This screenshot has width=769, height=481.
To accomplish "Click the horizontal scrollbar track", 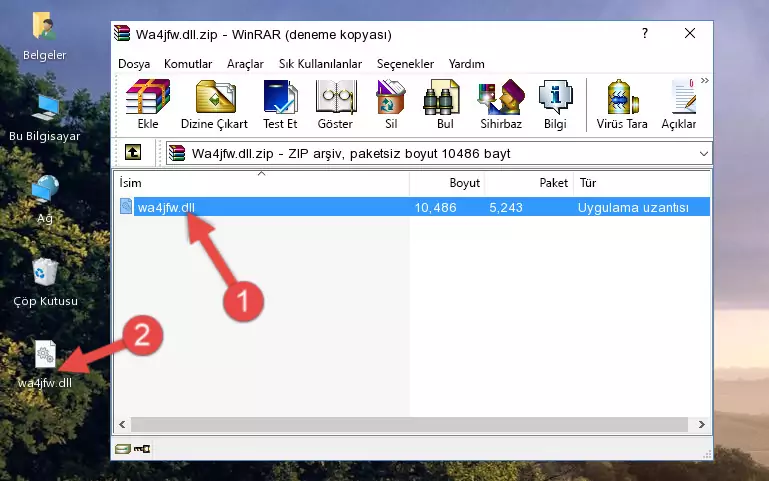I will tap(410, 424).
